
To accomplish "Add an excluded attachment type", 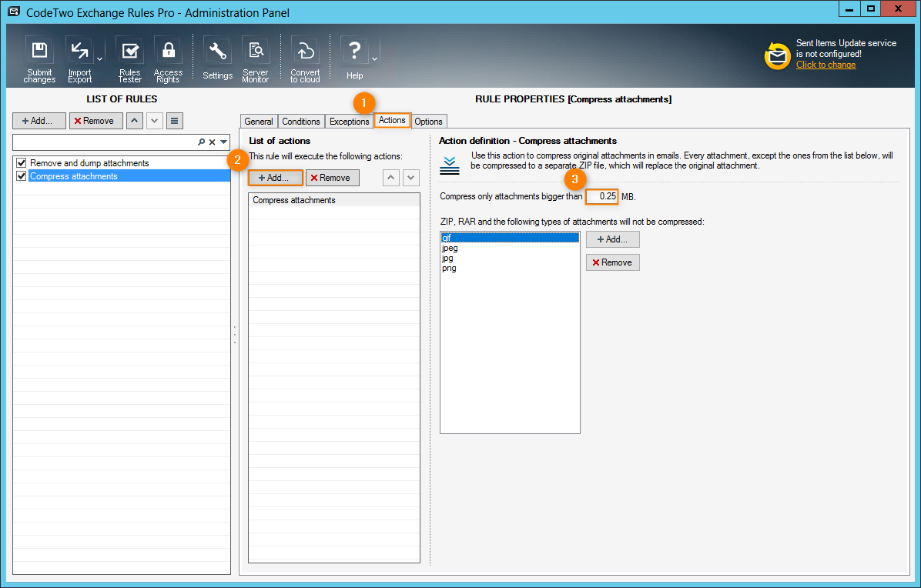I will pyautogui.click(x=613, y=239).
